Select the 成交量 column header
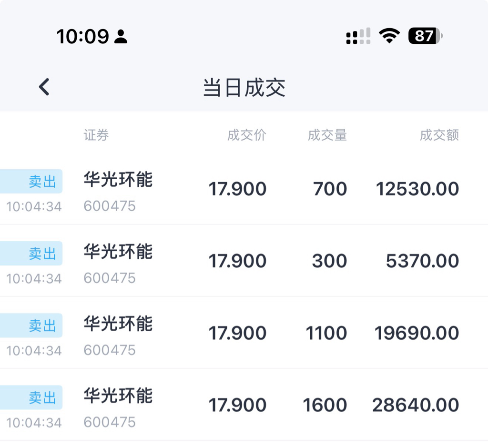The width and height of the screenshot is (488, 448). pos(327,135)
